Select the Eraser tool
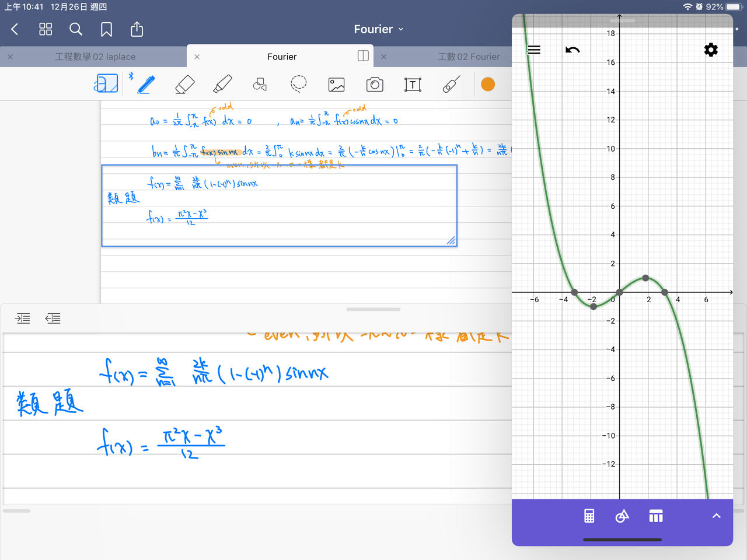Viewport: 747px width, 560px height. coord(184,85)
